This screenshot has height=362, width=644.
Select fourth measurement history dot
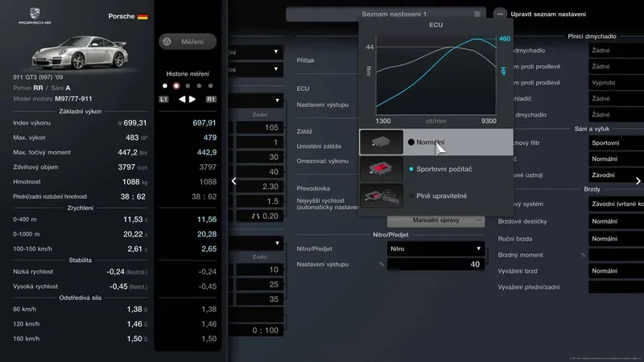click(199, 86)
